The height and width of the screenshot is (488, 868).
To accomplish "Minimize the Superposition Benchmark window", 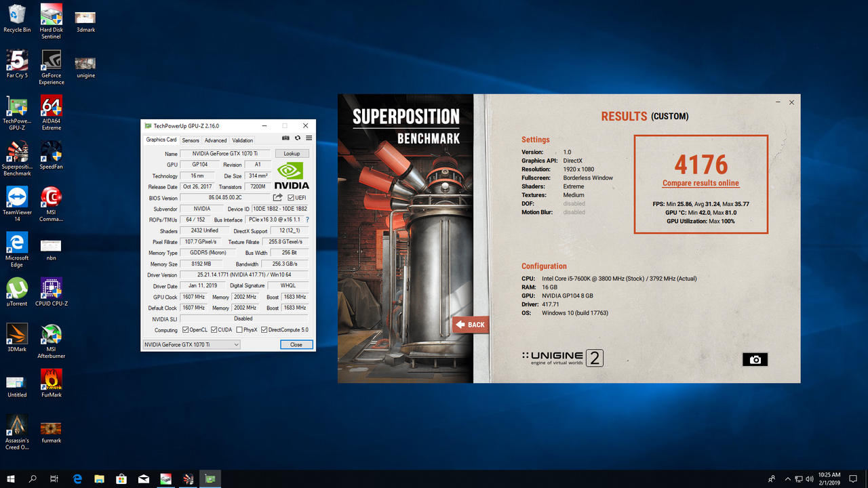I will click(778, 102).
